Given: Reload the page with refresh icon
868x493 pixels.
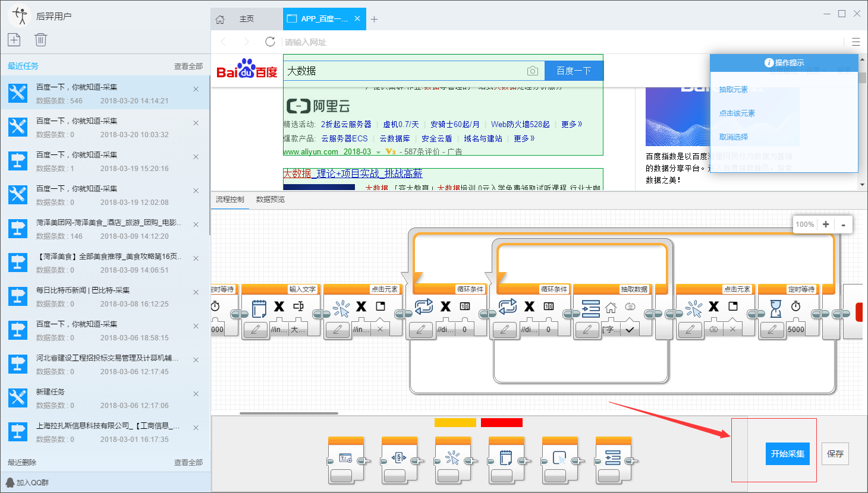Looking at the screenshot, I should click(x=270, y=42).
